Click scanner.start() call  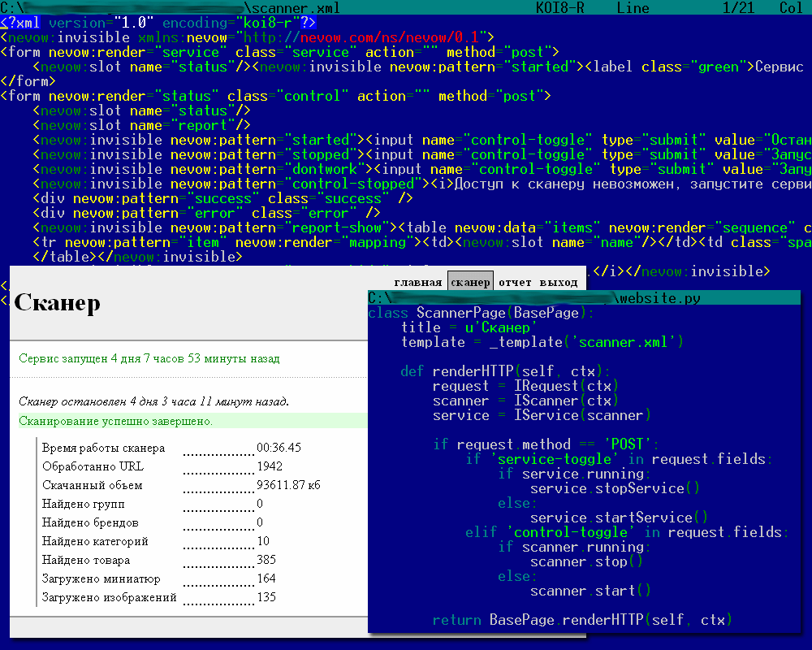[590, 591]
